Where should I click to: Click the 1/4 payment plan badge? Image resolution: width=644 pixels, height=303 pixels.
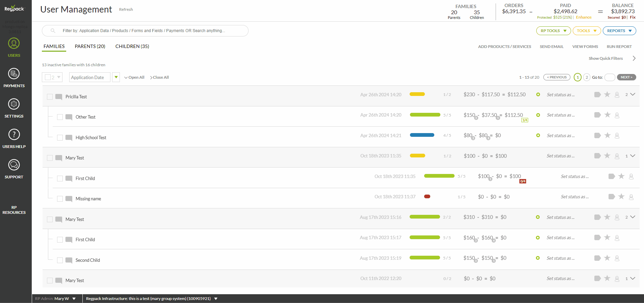click(x=525, y=120)
